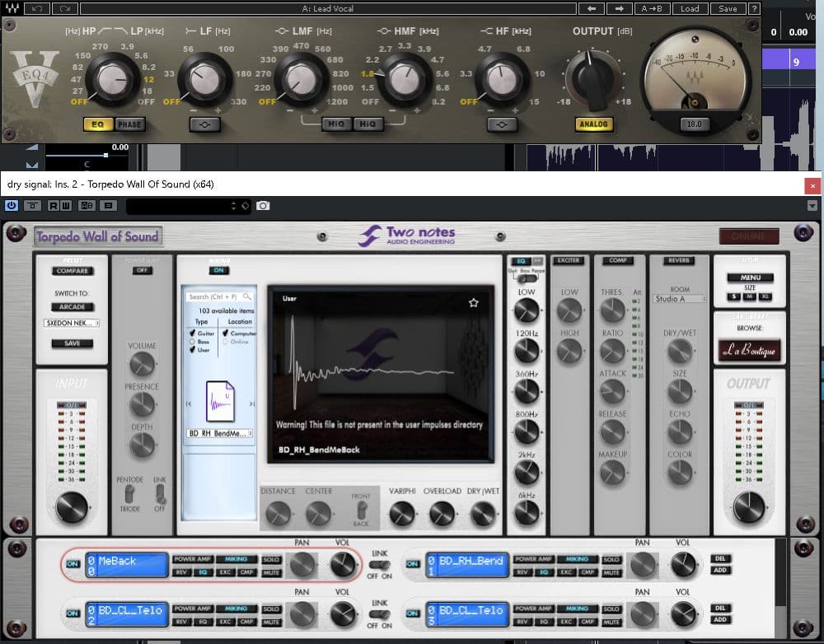Click the Waves logo icon in toolbar
Screen dimensions: 824x644
(x=12, y=8)
